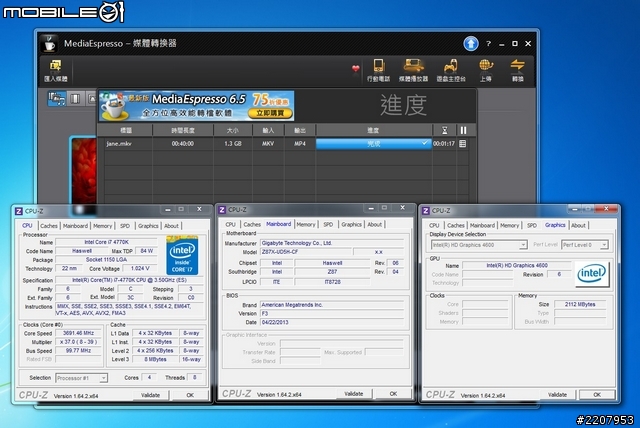Pause conversion with the pause button

(x=463, y=130)
